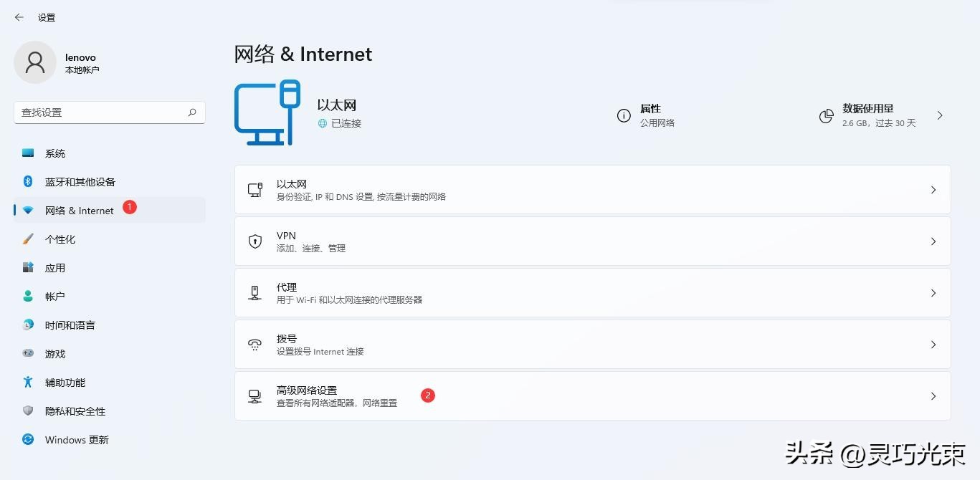Click the 数据使用量 data usage icon

pos(826,115)
